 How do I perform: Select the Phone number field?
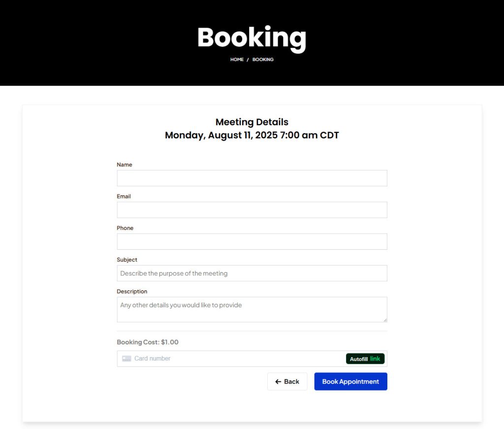[x=252, y=242]
